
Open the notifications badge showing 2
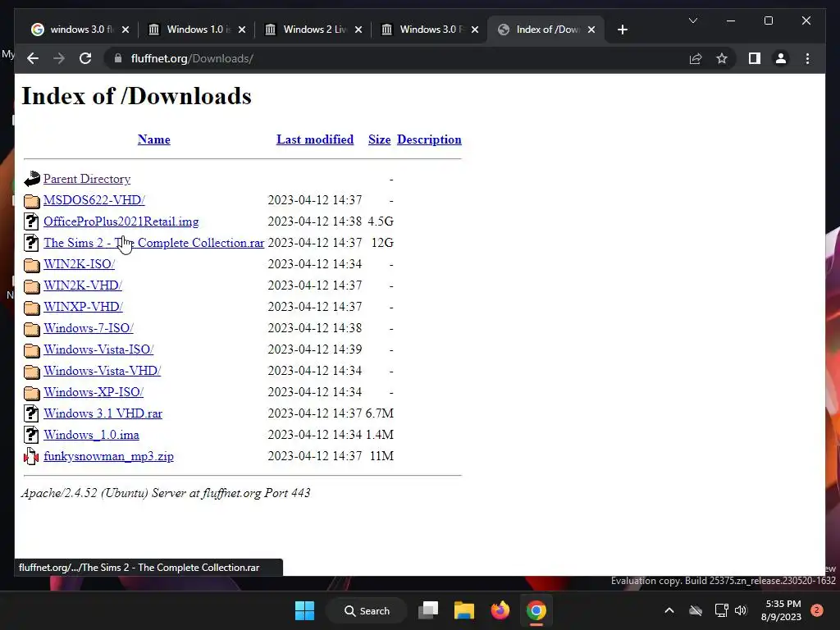tap(817, 610)
